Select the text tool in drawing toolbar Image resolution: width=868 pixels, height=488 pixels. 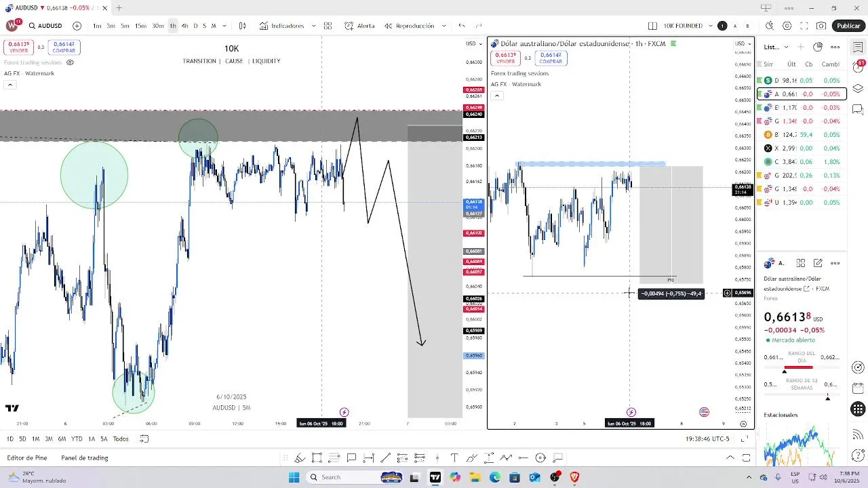point(454,457)
